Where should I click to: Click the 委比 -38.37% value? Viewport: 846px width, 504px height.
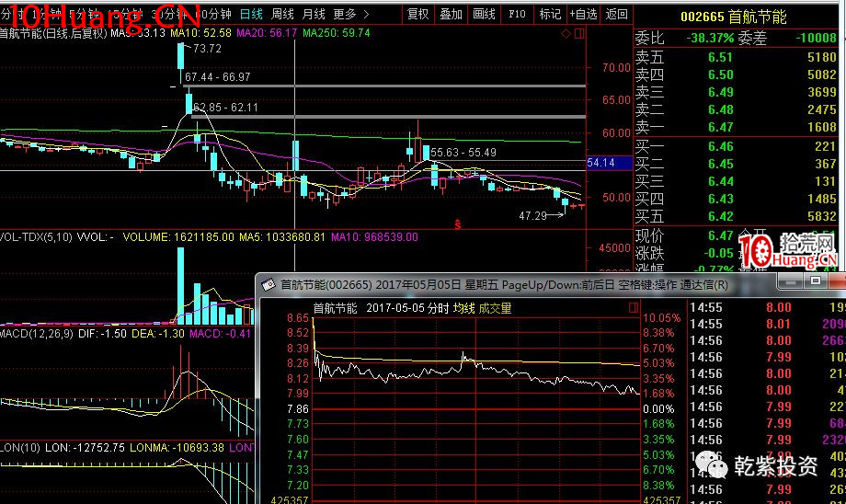pyautogui.click(x=710, y=39)
